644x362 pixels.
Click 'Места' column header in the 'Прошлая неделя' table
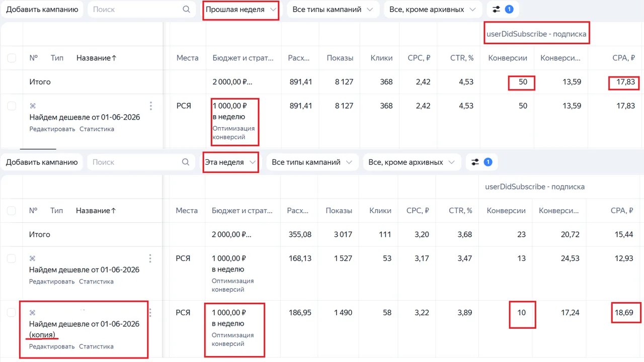pos(188,58)
